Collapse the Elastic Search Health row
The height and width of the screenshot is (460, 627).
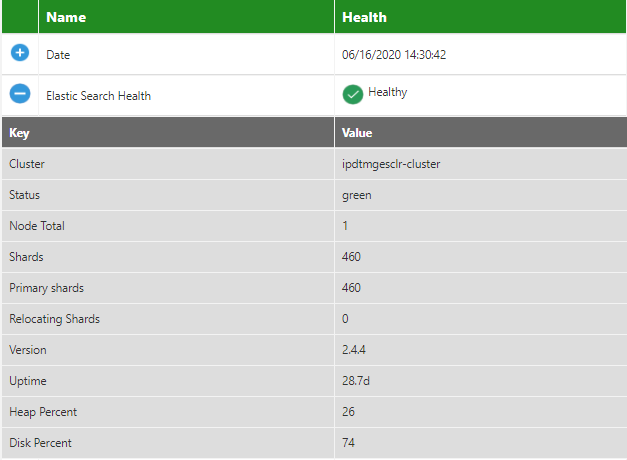point(20,94)
